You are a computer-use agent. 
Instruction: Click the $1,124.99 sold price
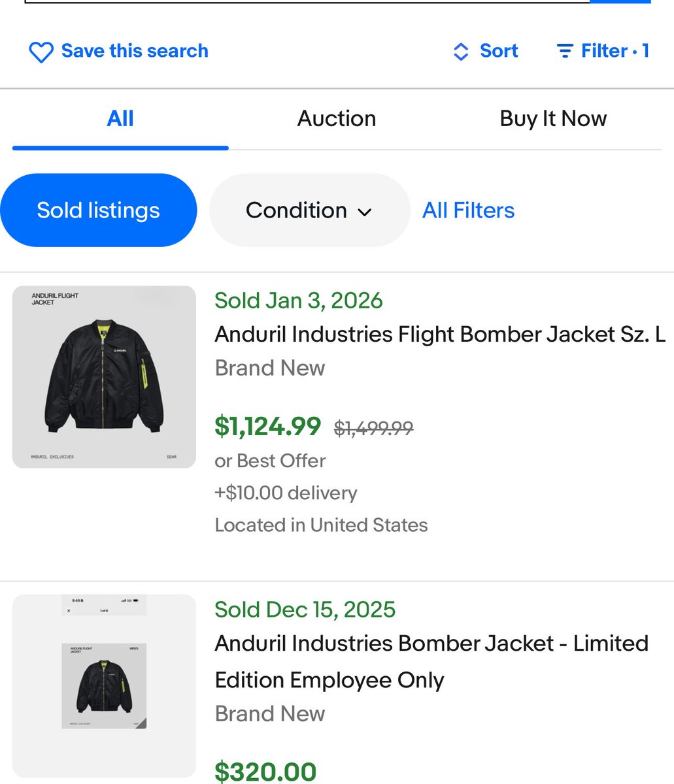(268, 427)
